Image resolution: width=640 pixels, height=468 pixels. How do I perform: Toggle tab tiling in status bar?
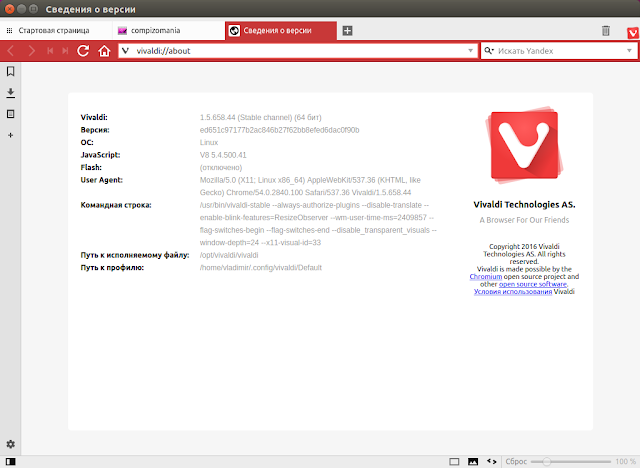pos(454,461)
